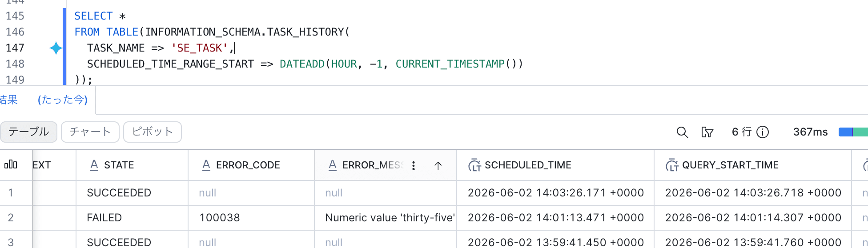
Task: Place cursor on 'SE_TASK' string
Action: point(200,48)
